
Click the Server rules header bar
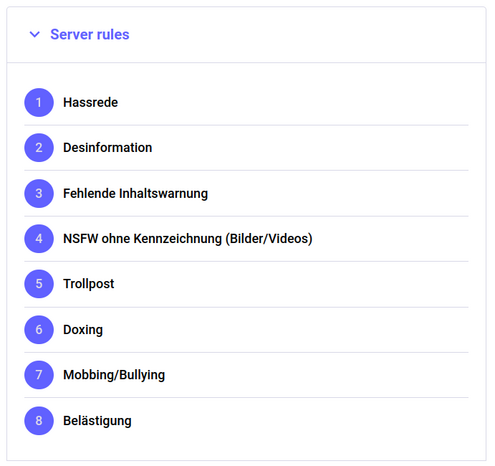click(246, 35)
